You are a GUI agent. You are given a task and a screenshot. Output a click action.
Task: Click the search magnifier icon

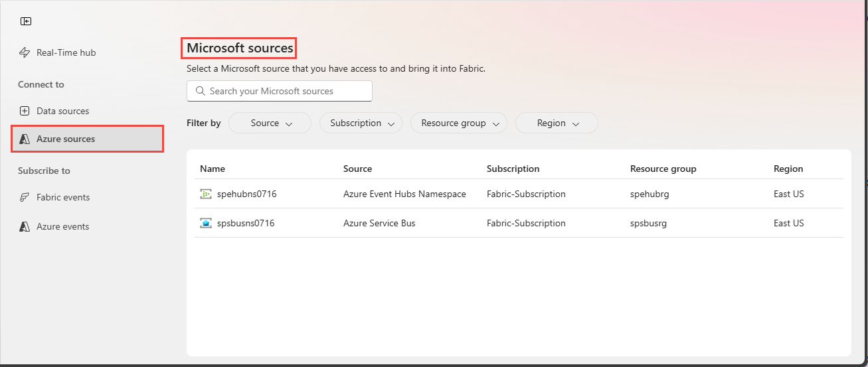pyautogui.click(x=199, y=91)
